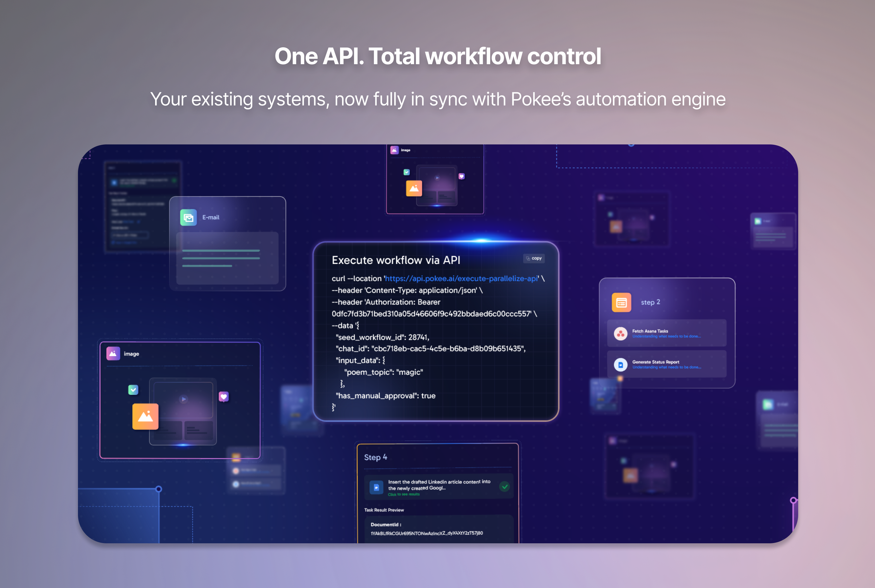Click the heart icon on the image preview
The height and width of the screenshot is (588, 875).
pyautogui.click(x=224, y=396)
